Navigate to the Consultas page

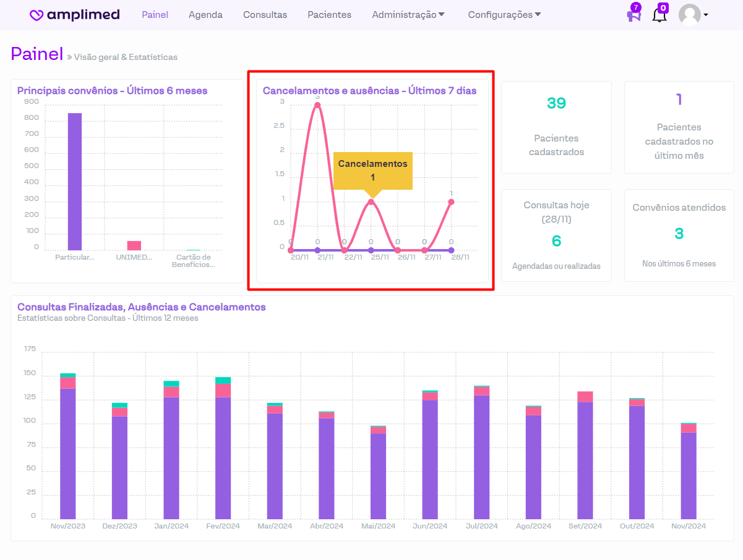(x=265, y=15)
